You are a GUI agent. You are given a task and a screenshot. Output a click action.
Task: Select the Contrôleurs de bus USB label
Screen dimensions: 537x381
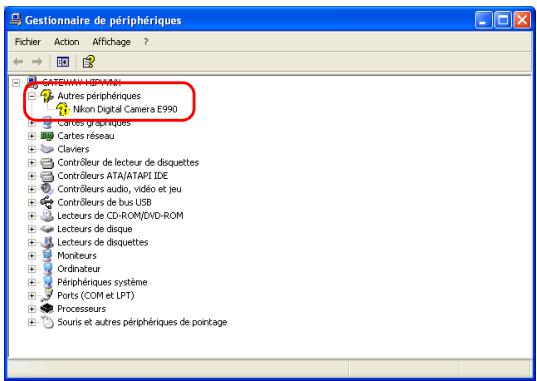click(x=104, y=202)
